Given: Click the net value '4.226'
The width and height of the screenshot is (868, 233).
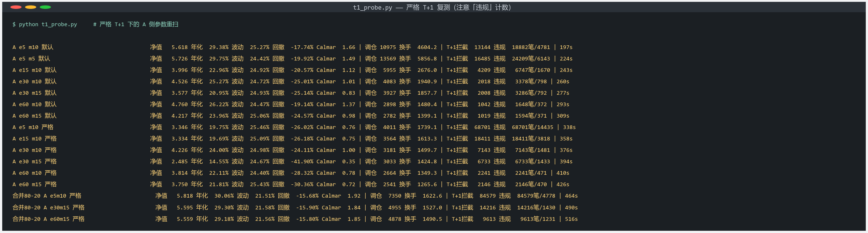Looking at the screenshot, I should coord(180,150).
